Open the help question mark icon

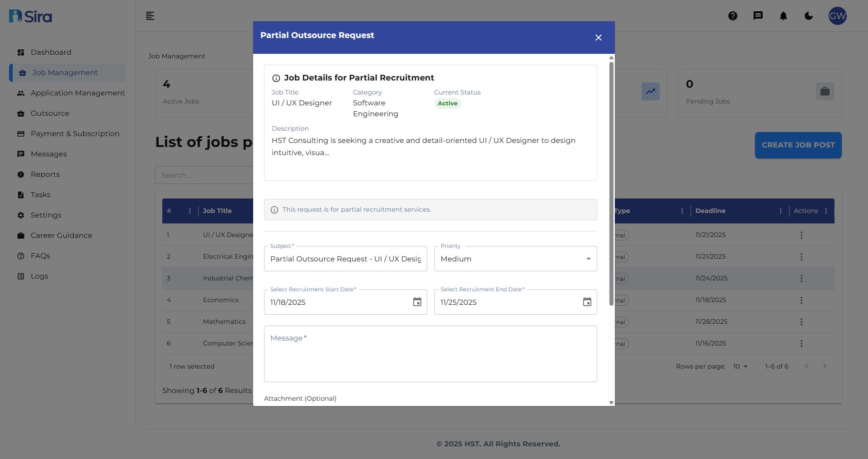coord(733,16)
